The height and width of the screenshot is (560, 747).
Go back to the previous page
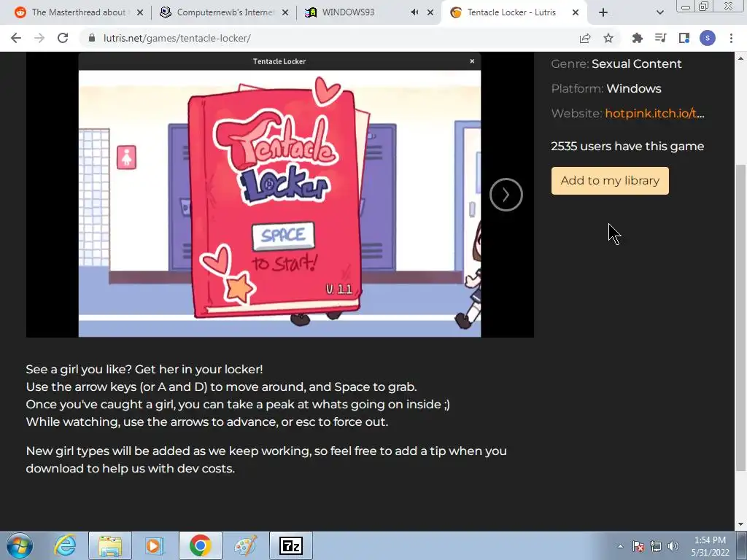tap(16, 38)
